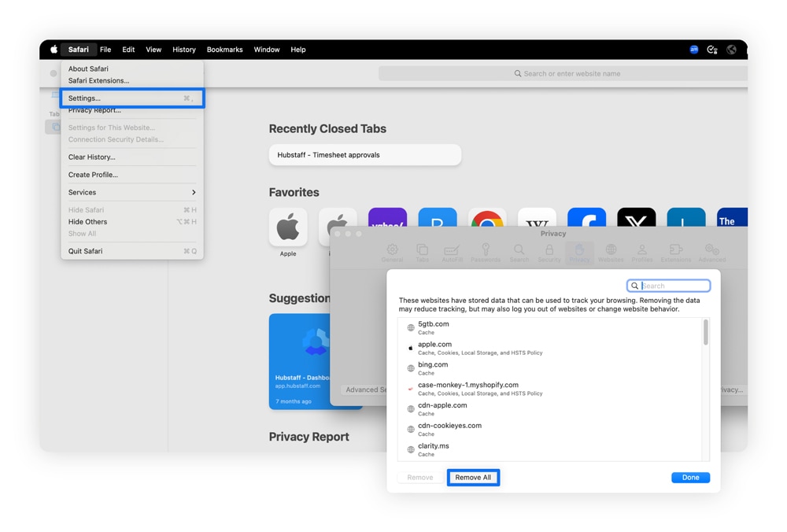Switch to the Security settings pane
The height and width of the screenshot is (532, 787).
[x=549, y=250]
